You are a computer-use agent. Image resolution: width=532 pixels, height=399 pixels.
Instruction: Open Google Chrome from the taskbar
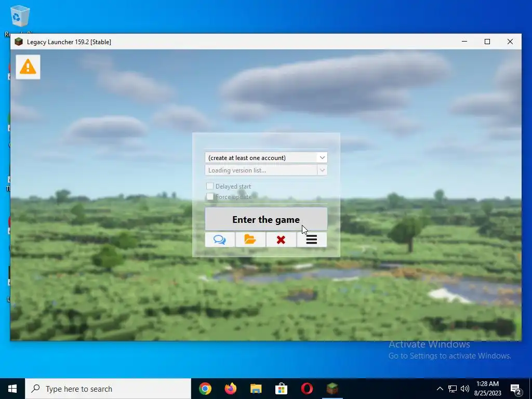pyautogui.click(x=205, y=389)
